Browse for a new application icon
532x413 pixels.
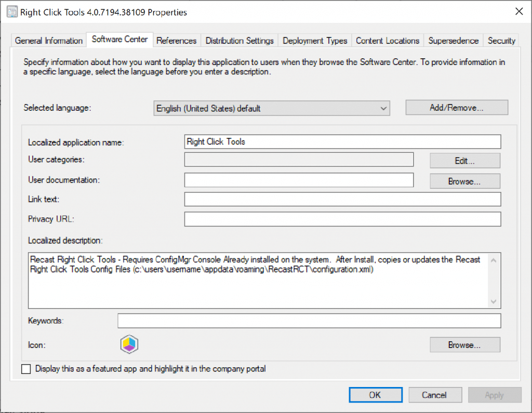point(464,344)
